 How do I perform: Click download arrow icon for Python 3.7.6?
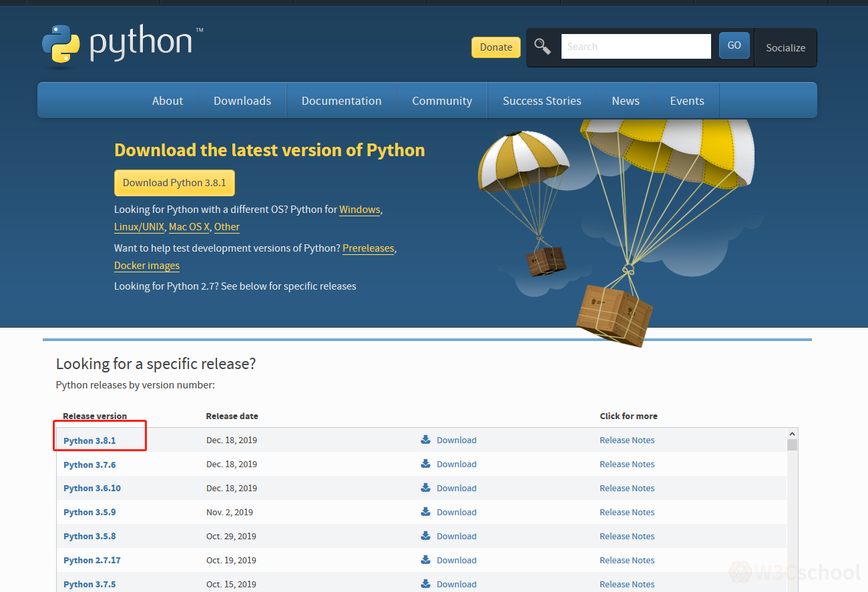pos(425,464)
